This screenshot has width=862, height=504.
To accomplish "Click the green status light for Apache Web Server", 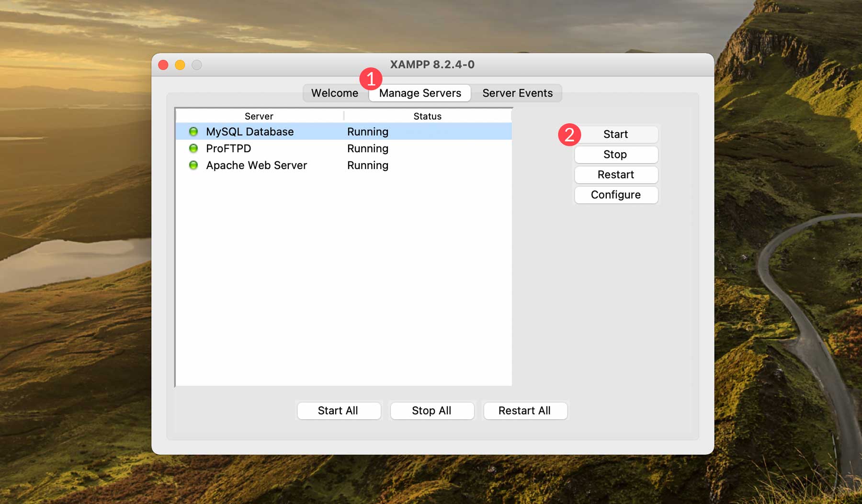I will point(193,166).
